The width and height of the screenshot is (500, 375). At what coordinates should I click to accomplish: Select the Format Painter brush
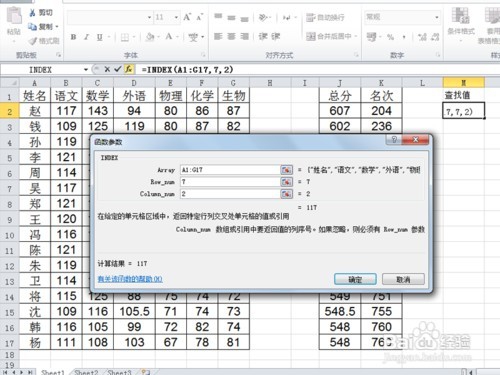[x=33, y=41]
